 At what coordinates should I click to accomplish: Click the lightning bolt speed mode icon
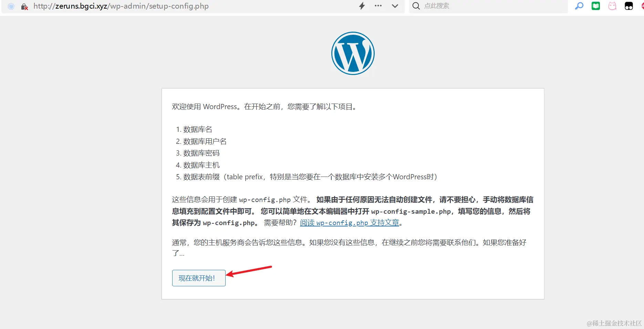pos(362,6)
